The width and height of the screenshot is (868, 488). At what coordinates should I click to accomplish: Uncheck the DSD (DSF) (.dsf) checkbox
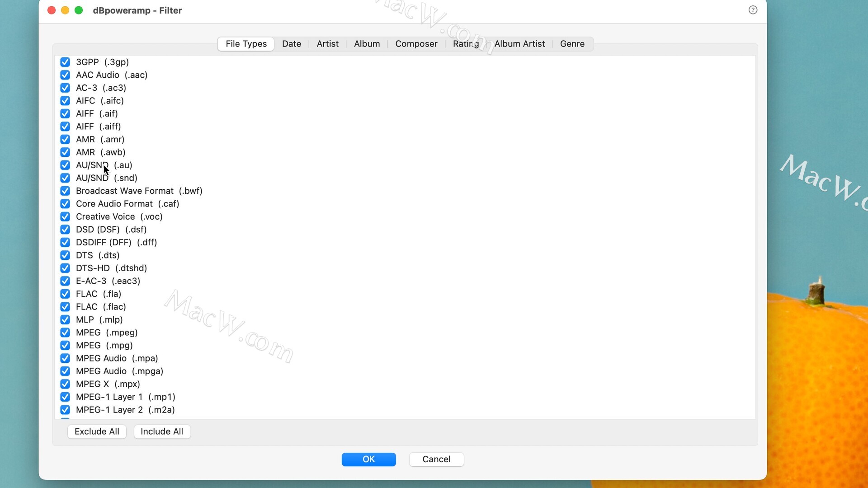[65, 230]
